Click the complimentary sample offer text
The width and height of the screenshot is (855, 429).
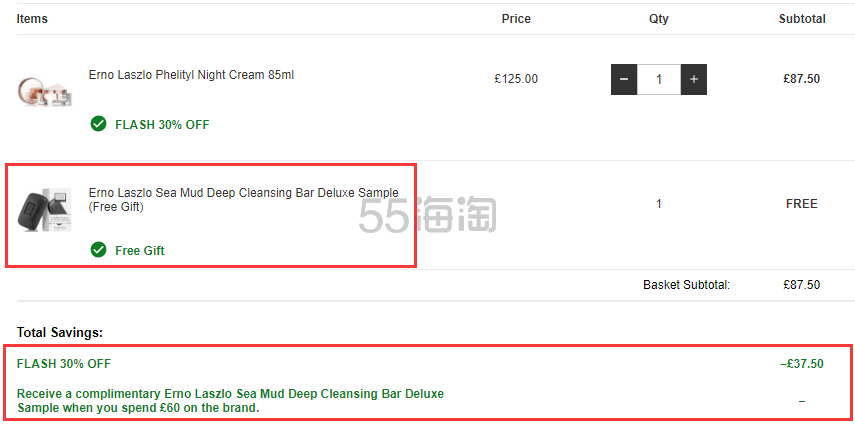230,401
